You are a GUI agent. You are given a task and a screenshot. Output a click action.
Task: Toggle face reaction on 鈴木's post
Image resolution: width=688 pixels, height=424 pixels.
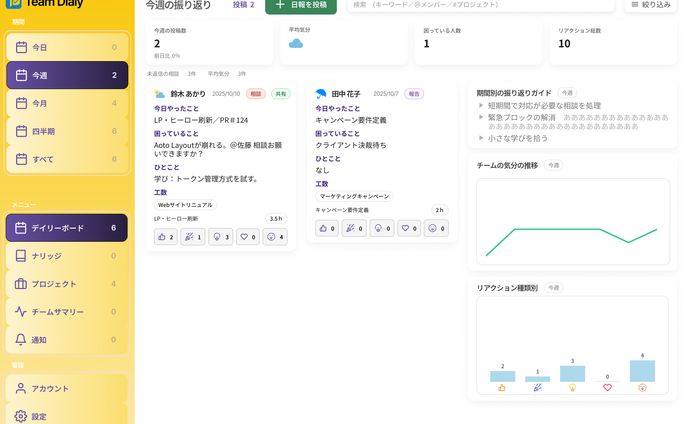(x=275, y=237)
